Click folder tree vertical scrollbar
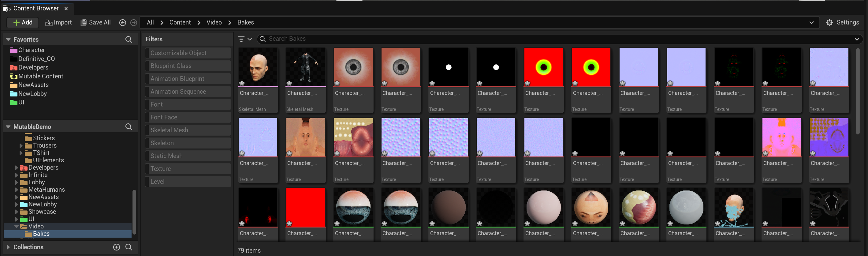 coord(134,212)
